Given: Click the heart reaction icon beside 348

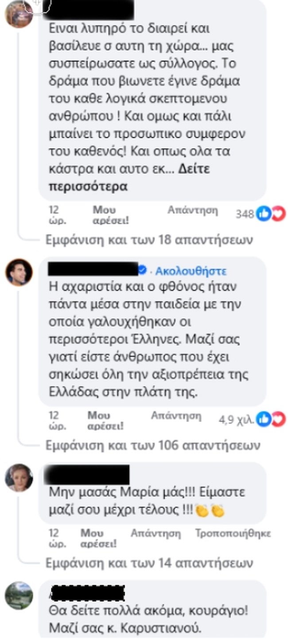Looking at the screenshot, I should pyautogui.click(x=277, y=214).
